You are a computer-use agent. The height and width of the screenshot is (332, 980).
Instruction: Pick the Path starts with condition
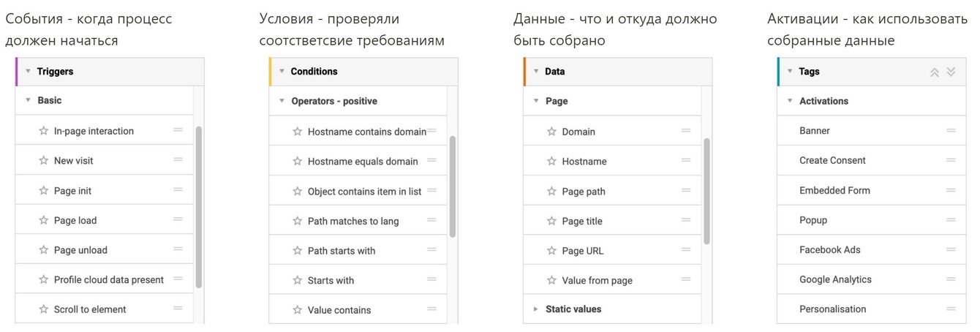(x=342, y=251)
